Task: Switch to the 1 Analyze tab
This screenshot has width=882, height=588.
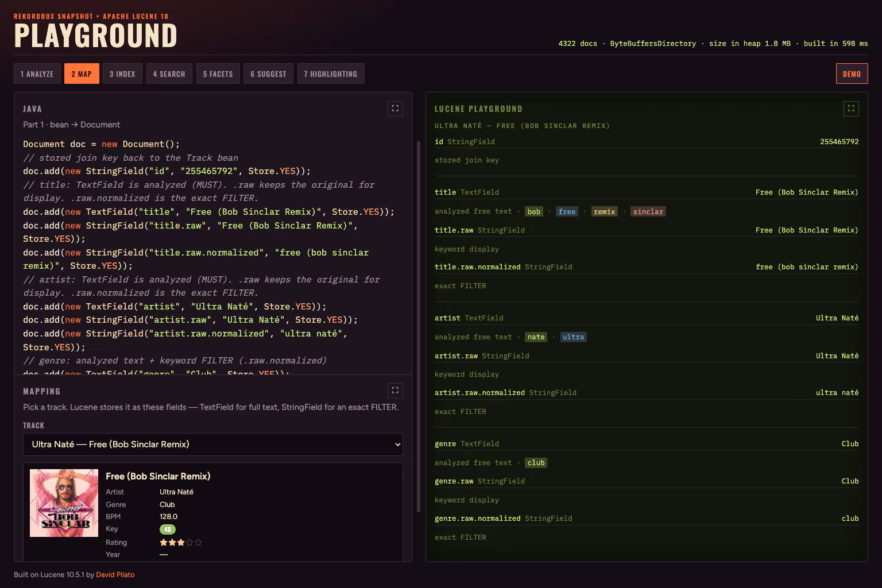Action: coord(37,73)
